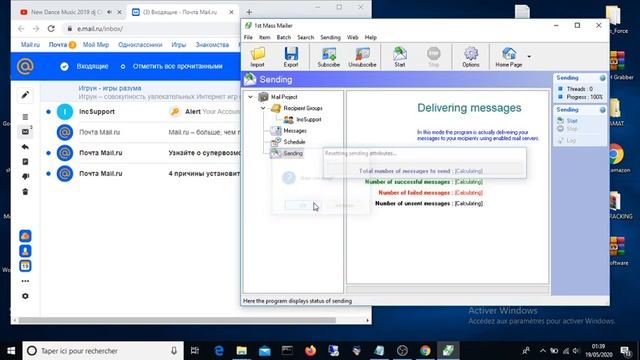Toggle the unread dot on Узнайте о супервозможностях email

(x=49, y=153)
